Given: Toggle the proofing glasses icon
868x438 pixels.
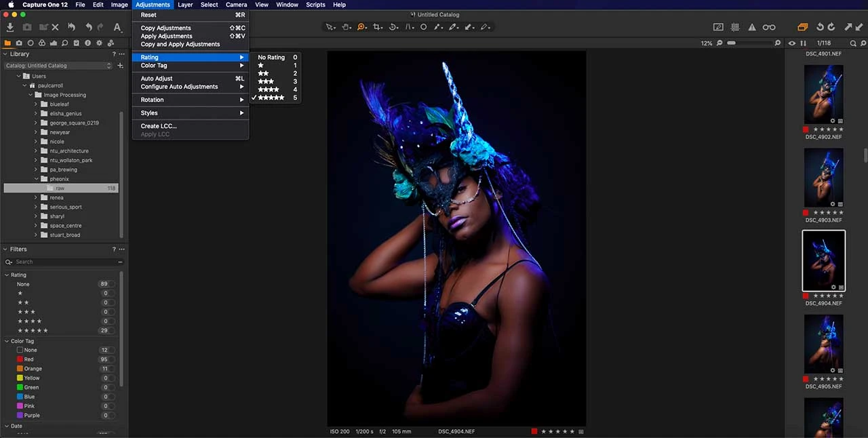Looking at the screenshot, I should pyautogui.click(x=769, y=27).
